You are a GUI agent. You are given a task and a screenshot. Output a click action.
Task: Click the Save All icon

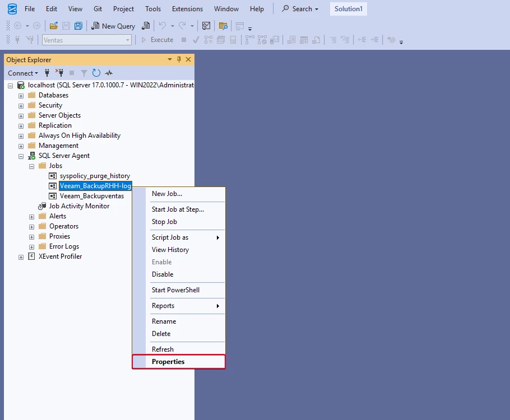click(78, 26)
